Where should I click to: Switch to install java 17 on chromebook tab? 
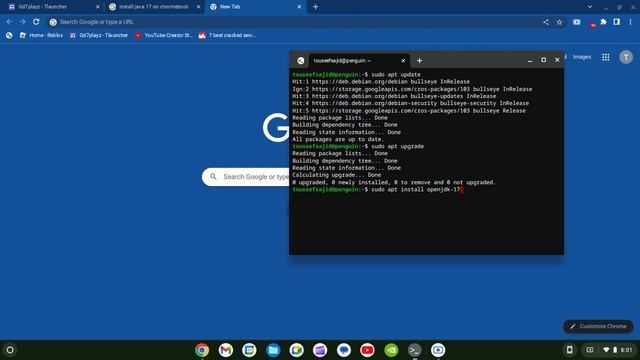point(154,7)
